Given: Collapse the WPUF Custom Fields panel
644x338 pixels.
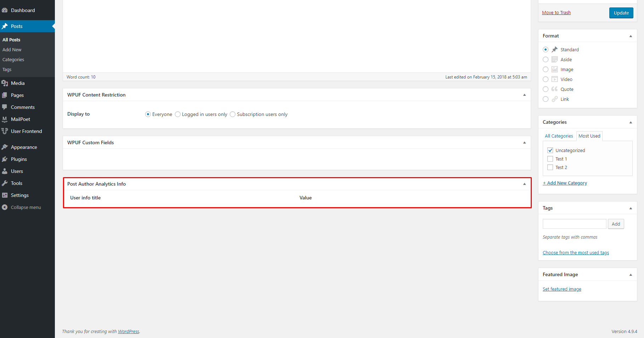Looking at the screenshot, I should tap(524, 142).
